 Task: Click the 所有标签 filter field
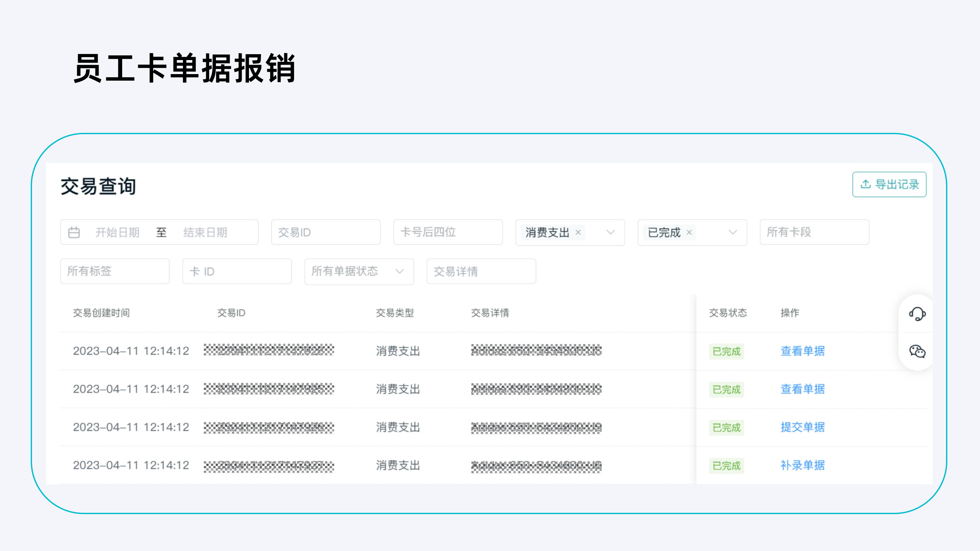[x=115, y=272]
